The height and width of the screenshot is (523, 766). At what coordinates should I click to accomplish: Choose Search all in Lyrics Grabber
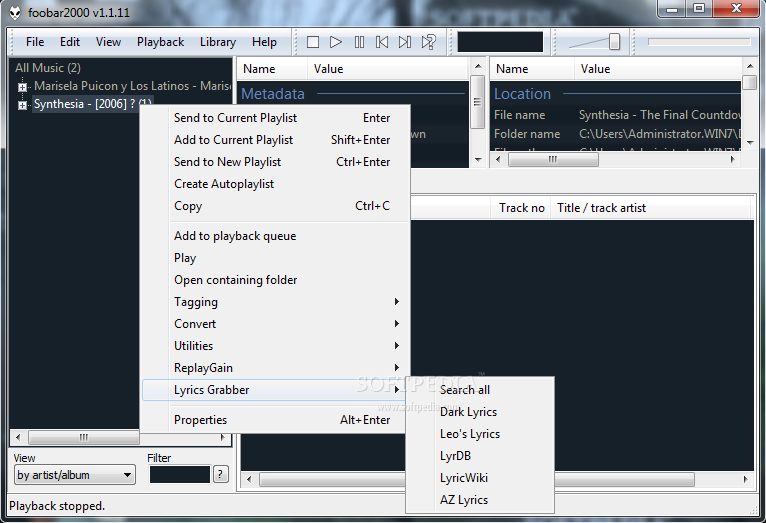(x=480, y=390)
